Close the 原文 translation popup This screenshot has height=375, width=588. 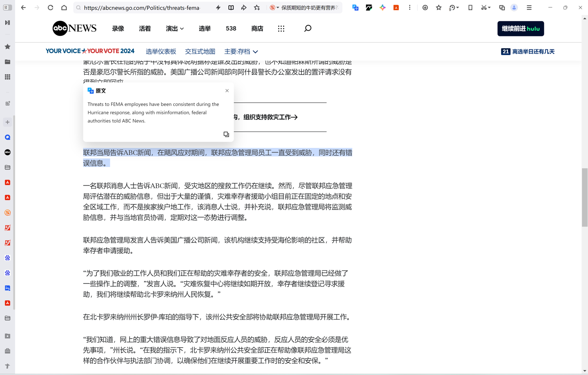tap(227, 91)
